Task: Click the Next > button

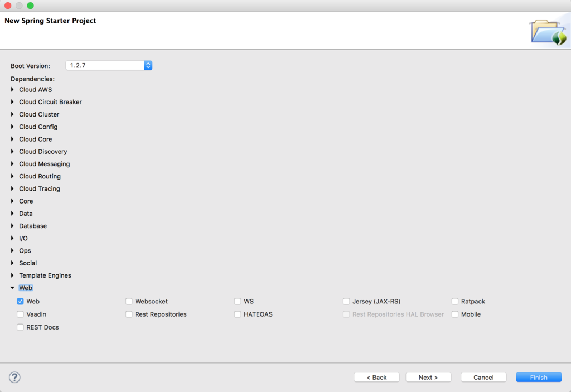Action: pyautogui.click(x=428, y=378)
